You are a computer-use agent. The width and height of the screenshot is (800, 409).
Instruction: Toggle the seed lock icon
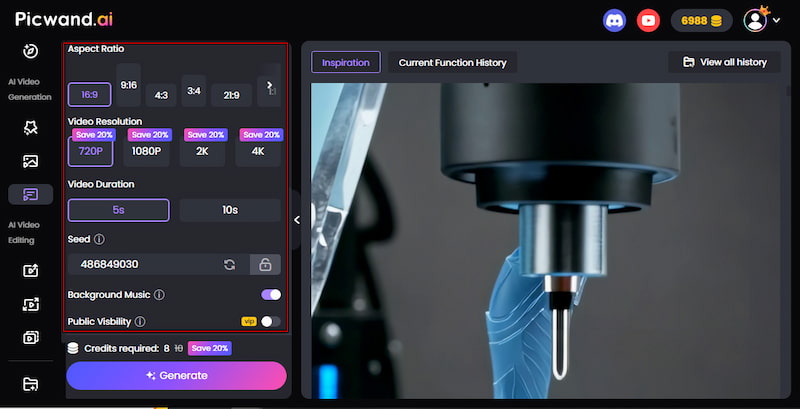[x=265, y=265]
